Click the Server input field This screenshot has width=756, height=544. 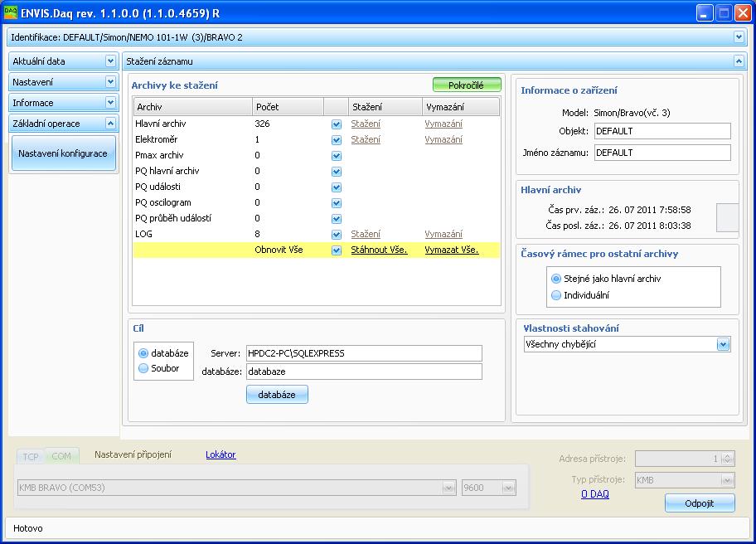tap(364, 353)
